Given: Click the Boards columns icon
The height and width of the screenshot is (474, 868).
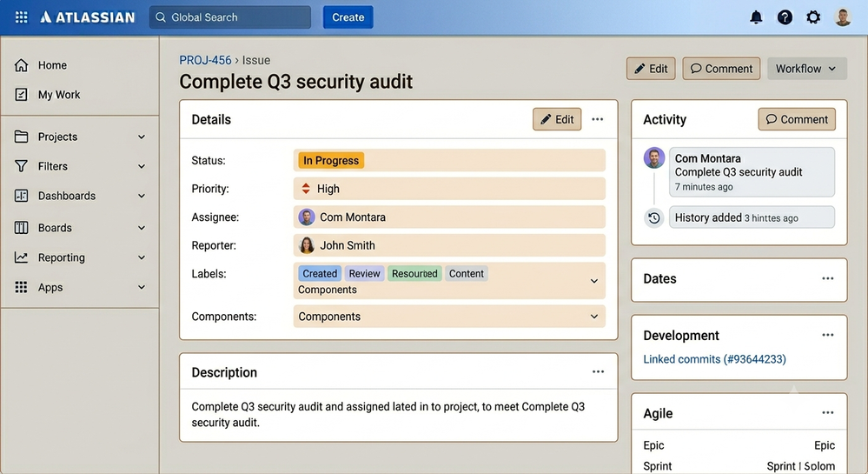Looking at the screenshot, I should (x=21, y=227).
